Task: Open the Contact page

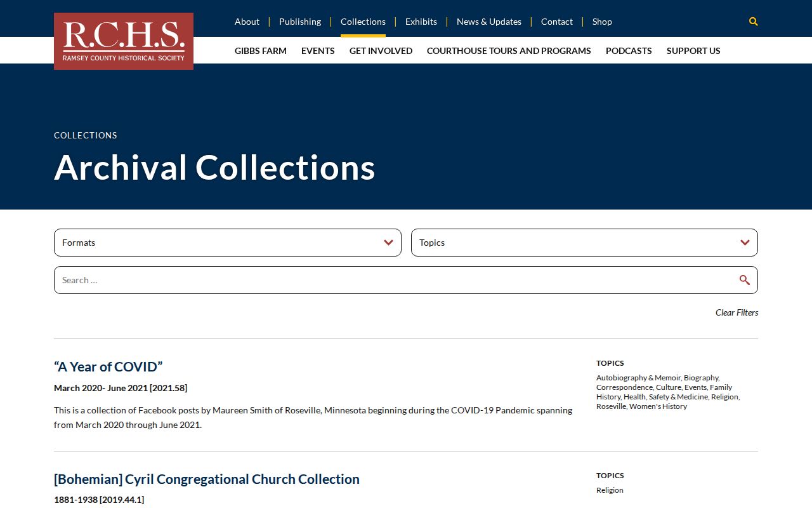Action: [557, 22]
